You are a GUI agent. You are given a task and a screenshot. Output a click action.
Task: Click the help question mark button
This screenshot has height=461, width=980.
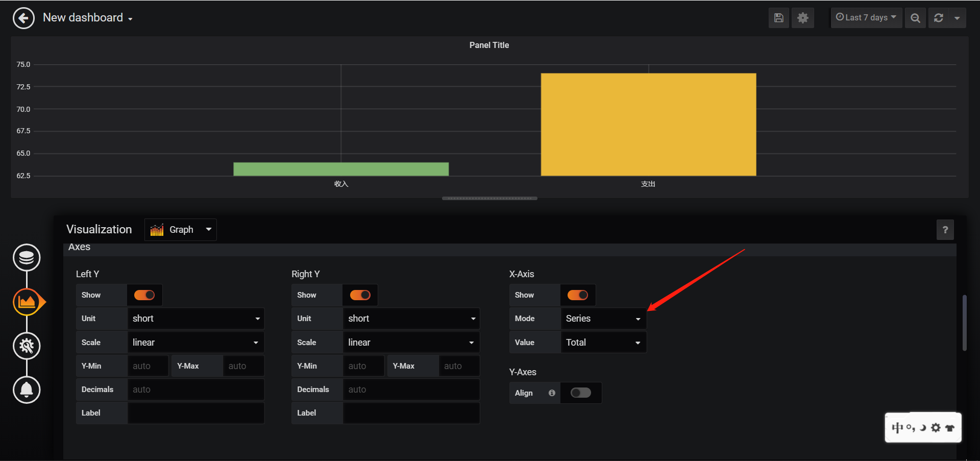coord(945,230)
